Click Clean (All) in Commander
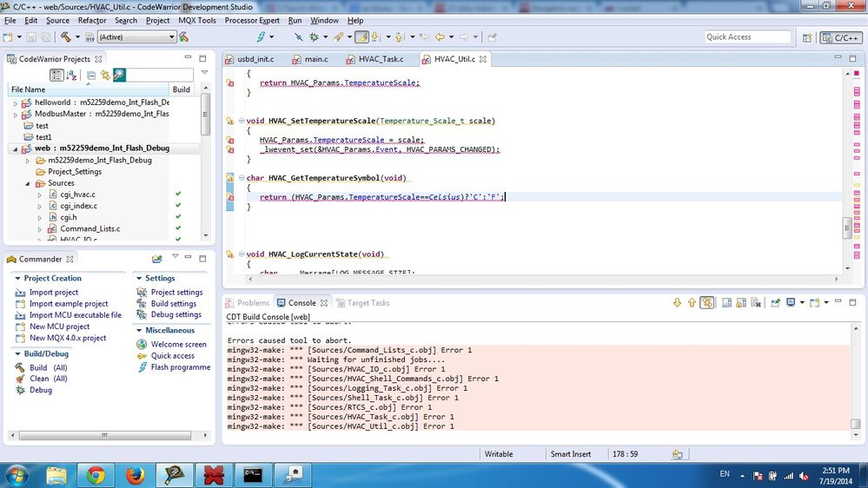The image size is (868, 488). (48, 379)
